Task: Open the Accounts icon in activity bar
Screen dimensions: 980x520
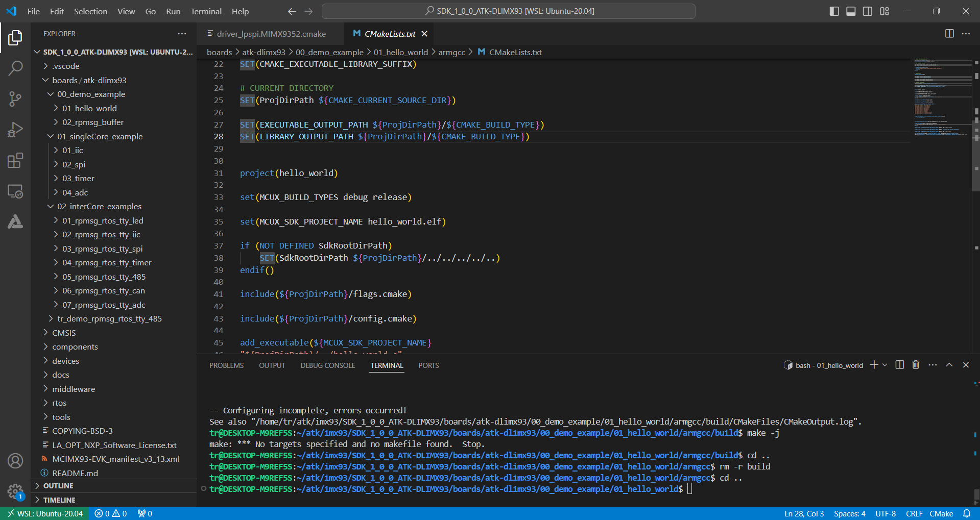Action: (15, 461)
